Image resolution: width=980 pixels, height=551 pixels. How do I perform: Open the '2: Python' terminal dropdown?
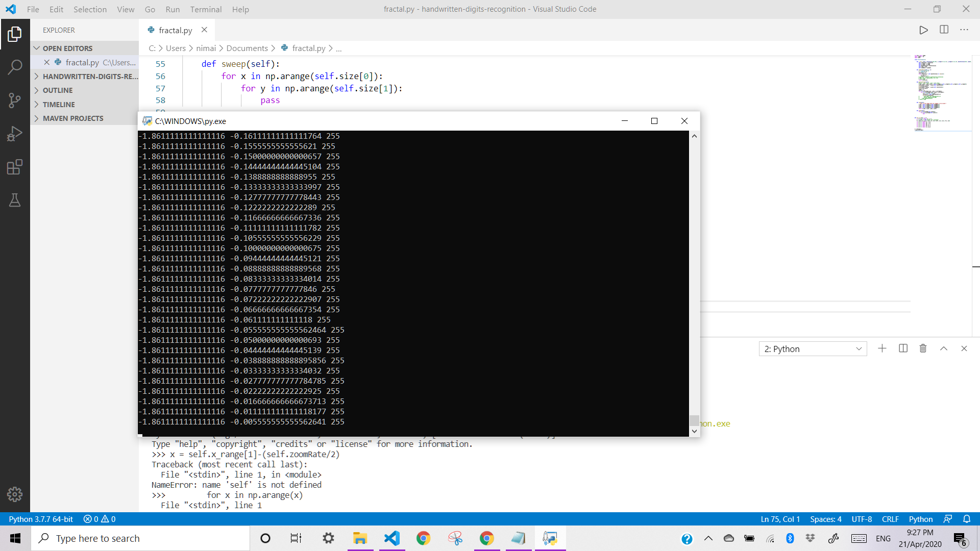(x=813, y=349)
